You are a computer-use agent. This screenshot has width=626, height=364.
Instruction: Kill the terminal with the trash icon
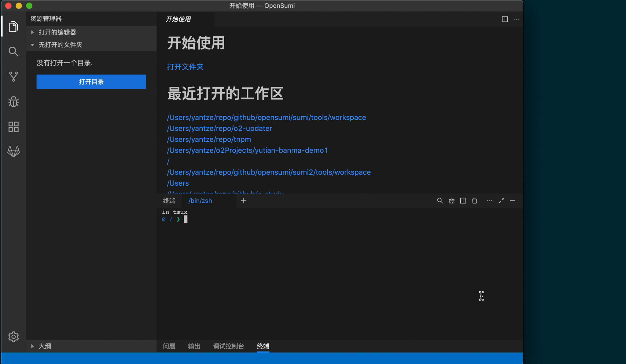[474, 201]
